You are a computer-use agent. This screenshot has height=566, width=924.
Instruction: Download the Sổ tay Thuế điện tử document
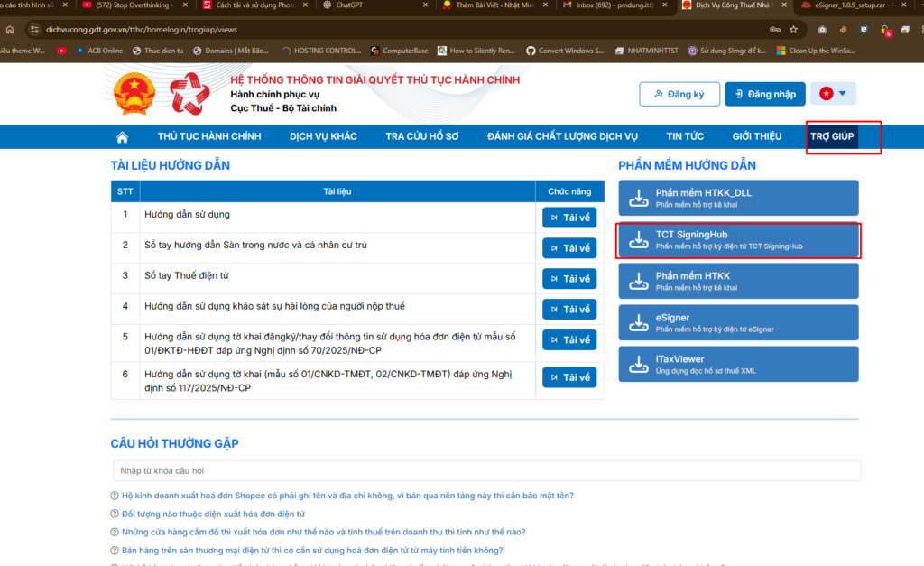coord(569,279)
